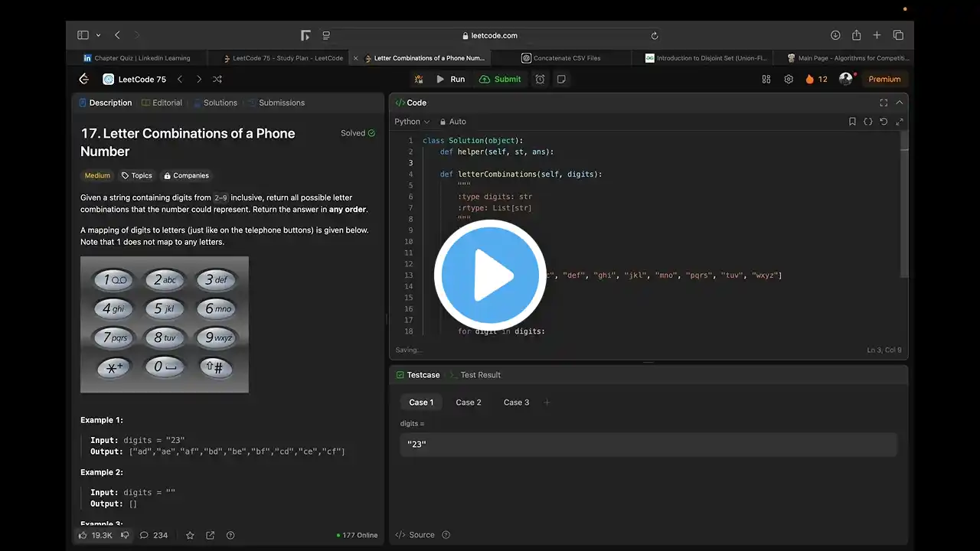Image resolution: width=980 pixels, height=551 pixels.
Task: Open the Python language dropdown
Action: [x=412, y=122]
